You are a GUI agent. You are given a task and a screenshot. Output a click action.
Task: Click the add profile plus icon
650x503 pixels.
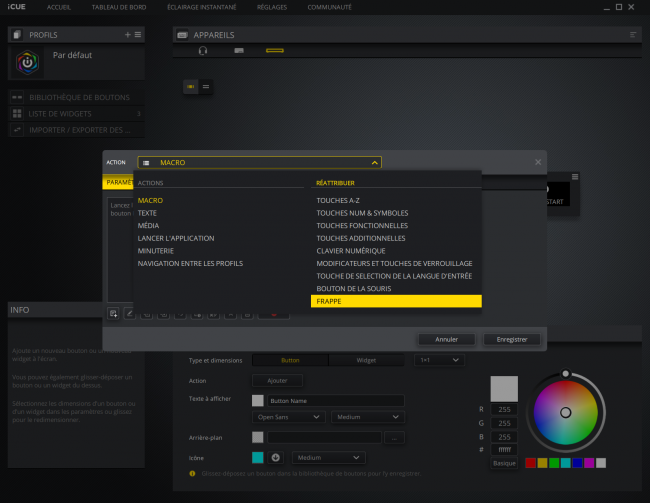[127, 35]
